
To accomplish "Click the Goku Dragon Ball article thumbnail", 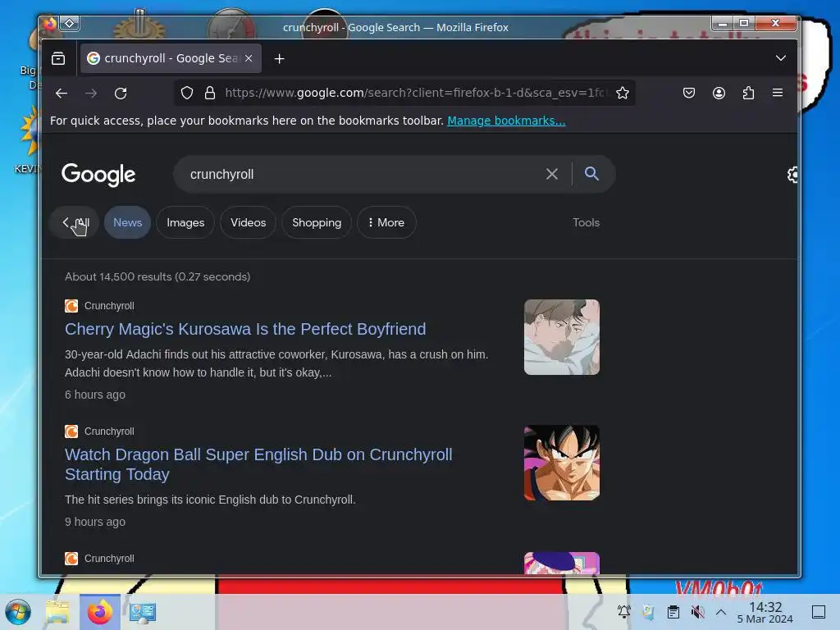I will (x=561, y=463).
